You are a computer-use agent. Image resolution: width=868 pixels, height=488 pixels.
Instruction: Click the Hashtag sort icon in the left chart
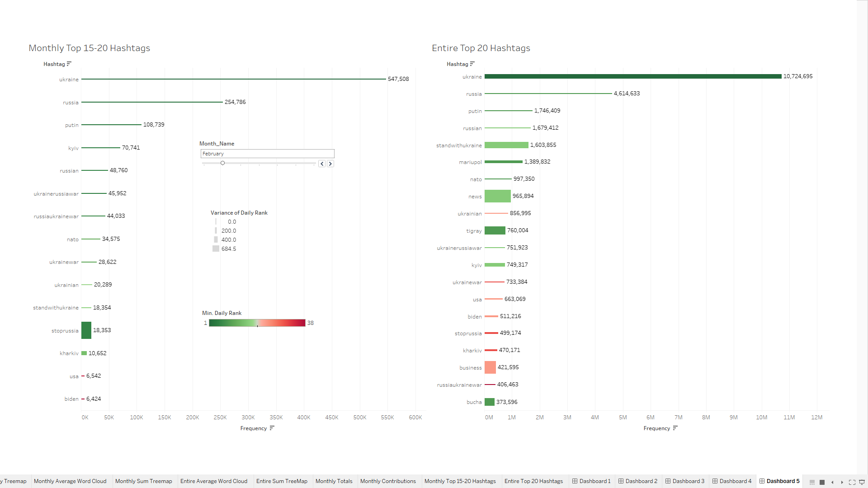click(69, 64)
